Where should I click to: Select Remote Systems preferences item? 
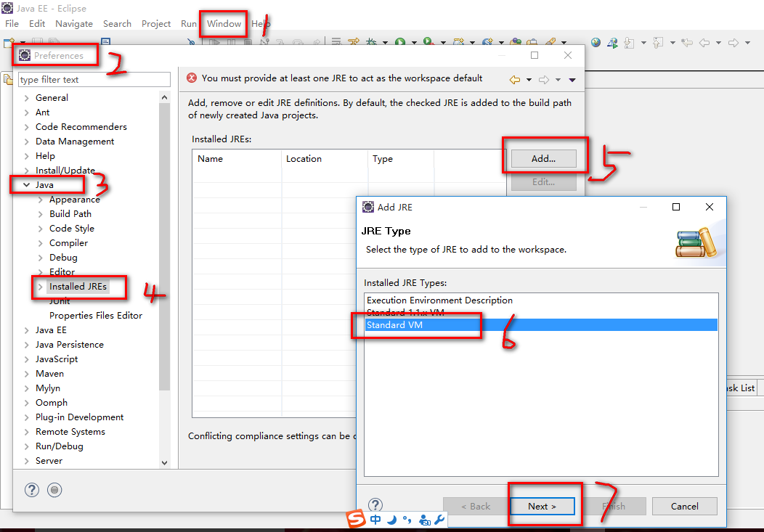coord(70,432)
